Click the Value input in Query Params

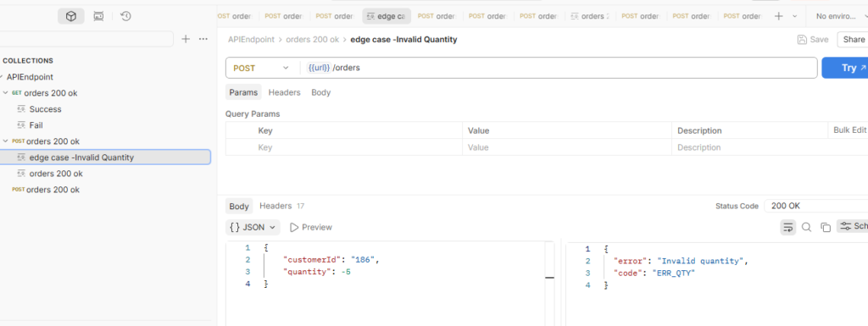(567, 147)
